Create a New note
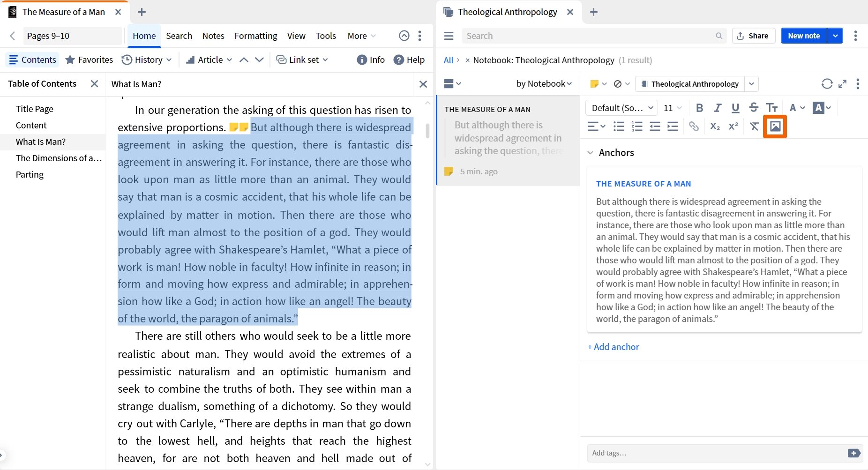Image resolution: width=868 pixels, height=470 pixels. 804,36
